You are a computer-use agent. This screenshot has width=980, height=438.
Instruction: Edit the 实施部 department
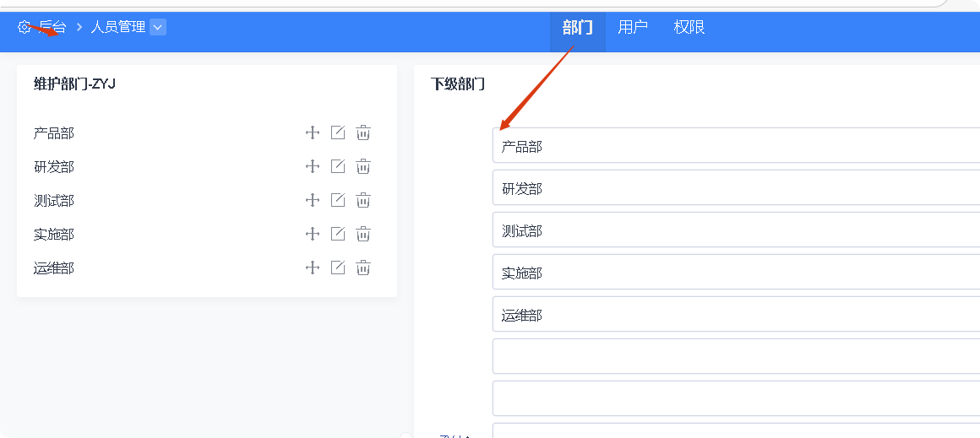coord(337,234)
